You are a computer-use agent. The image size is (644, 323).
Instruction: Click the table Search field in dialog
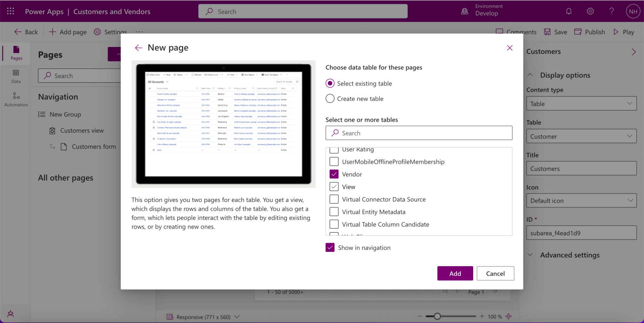coord(419,133)
